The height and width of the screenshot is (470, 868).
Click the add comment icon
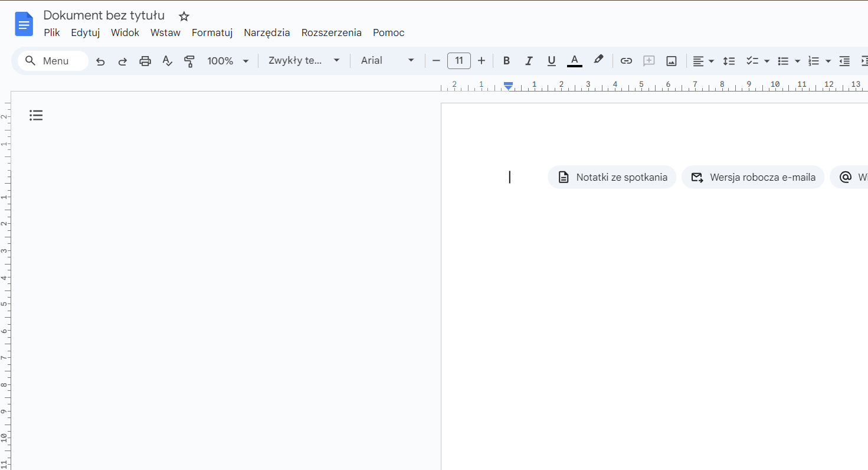[x=649, y=60]
